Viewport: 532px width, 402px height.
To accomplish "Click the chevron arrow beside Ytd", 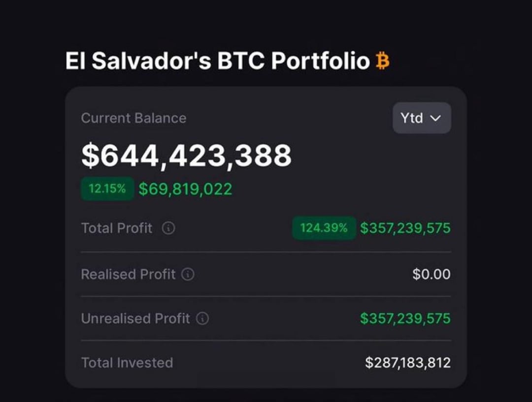I will [435, 118].
